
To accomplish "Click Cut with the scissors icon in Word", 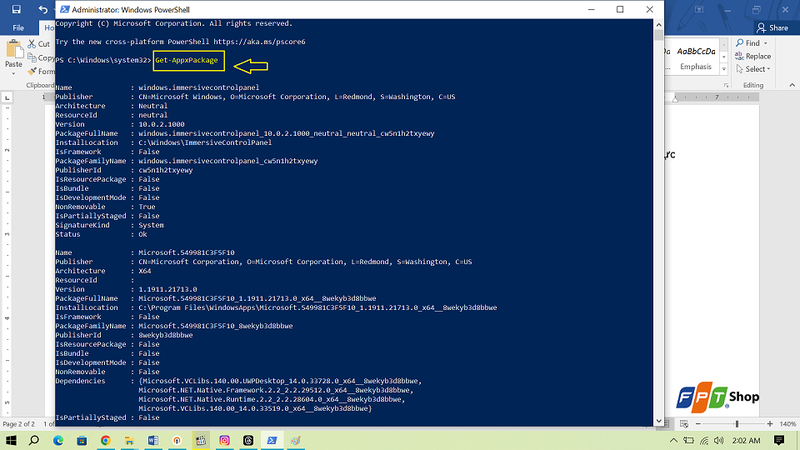I will tap(39, 44).
